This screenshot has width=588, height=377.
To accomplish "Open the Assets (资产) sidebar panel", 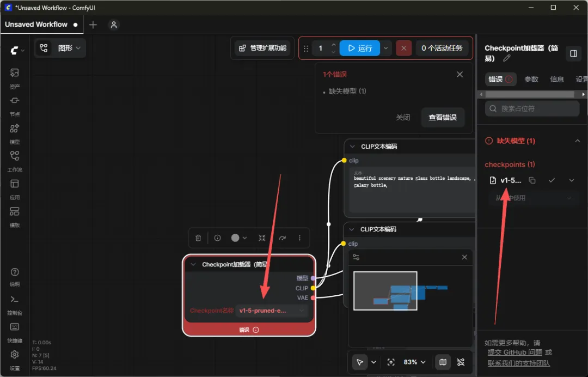I will pos(15,78).
